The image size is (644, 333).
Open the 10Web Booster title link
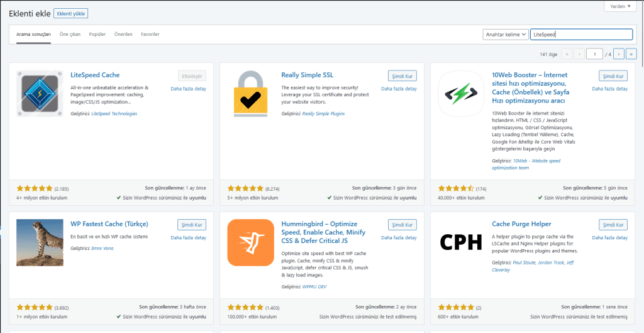click(531, 87)
